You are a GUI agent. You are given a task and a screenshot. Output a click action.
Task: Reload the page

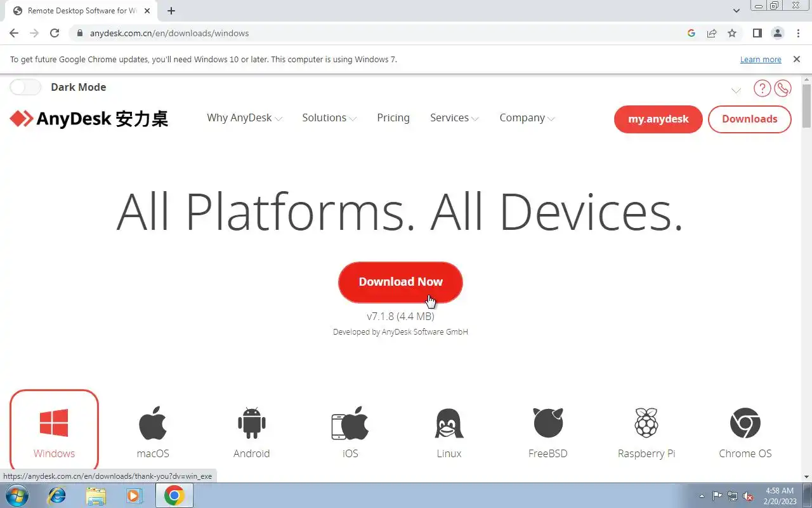click(x=55, y=33)
